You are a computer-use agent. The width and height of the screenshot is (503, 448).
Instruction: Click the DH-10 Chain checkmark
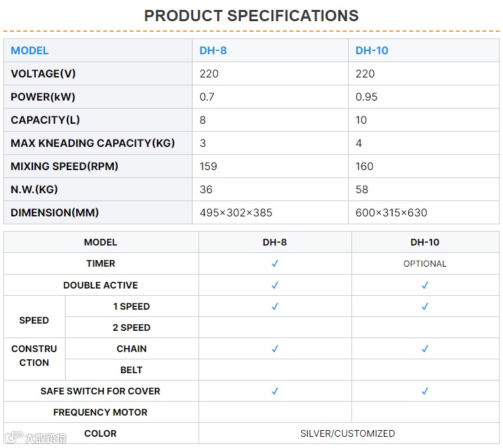point(425,349)
